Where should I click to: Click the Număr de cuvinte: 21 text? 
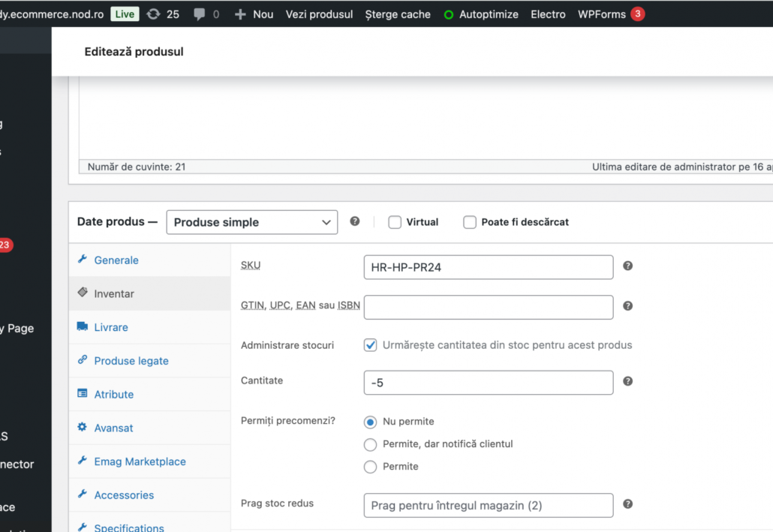tap(137, 167)
